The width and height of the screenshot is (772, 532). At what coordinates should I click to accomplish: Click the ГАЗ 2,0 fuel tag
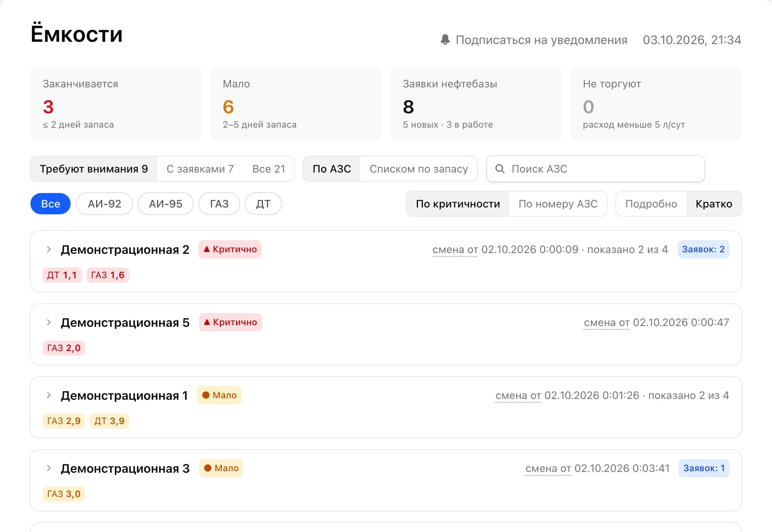coord(64,348)
